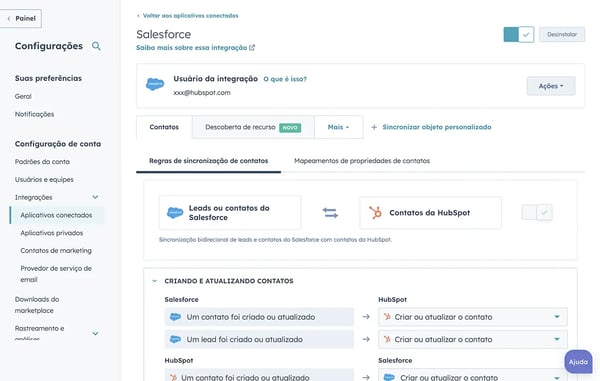Click the xxx@hubspot.com integration user email
Image resolution: width=600 pixels, height=381 pixels.
click(202, 93)
